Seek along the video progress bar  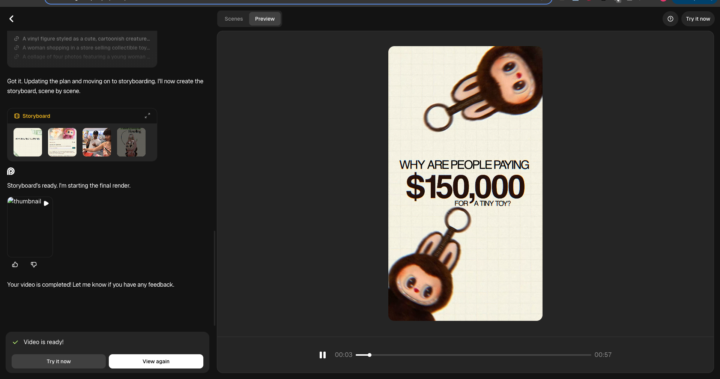[473, 355]
